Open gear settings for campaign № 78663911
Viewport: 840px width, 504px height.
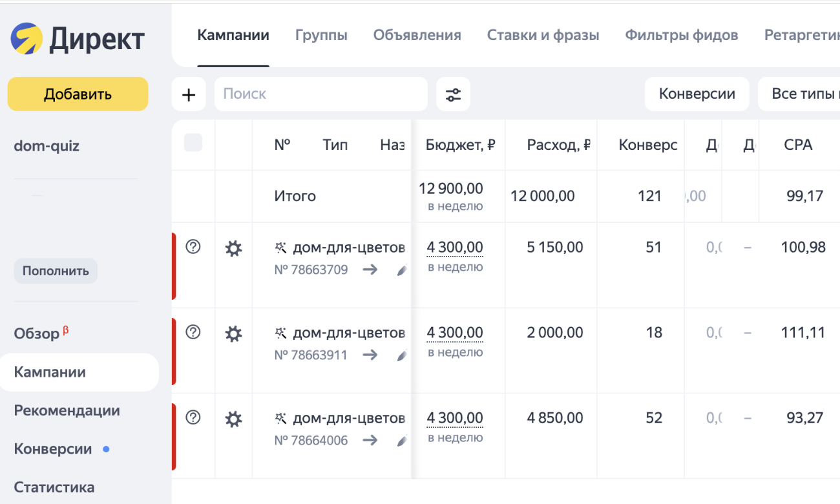(x=233, y=333)
